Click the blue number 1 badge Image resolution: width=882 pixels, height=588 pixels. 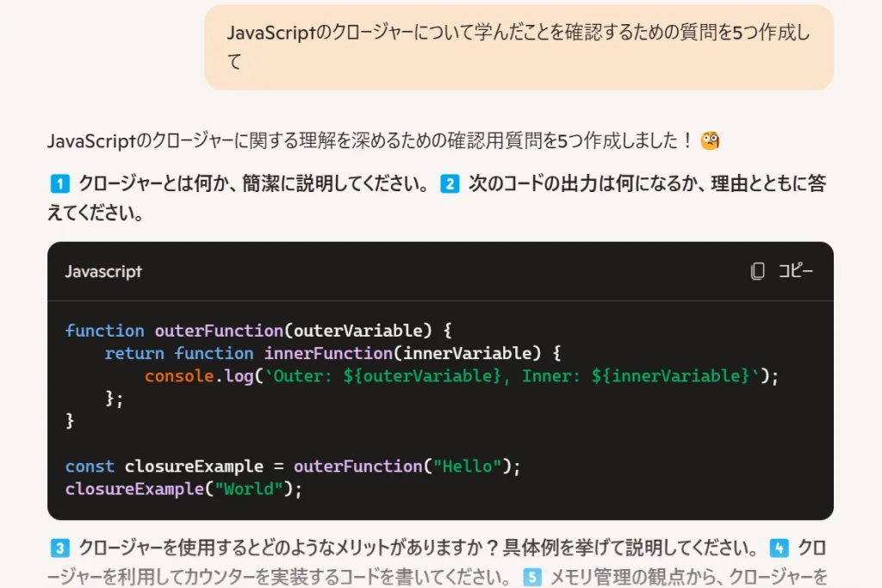59,183
